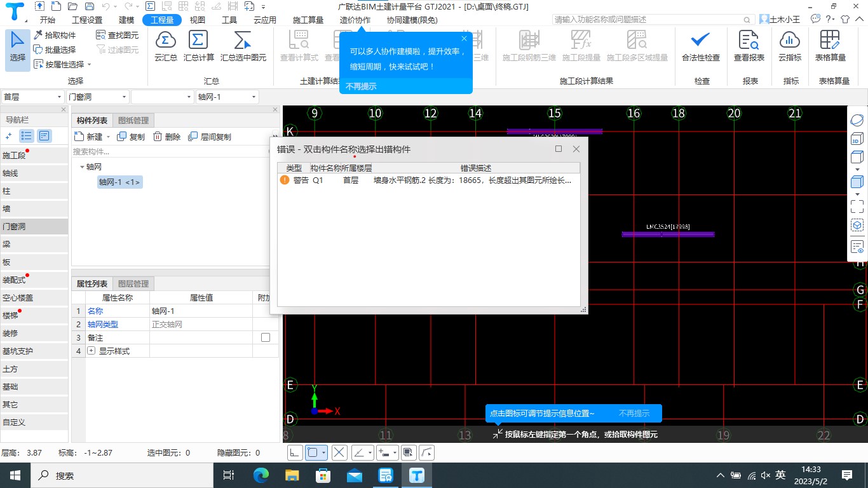
Task: Expand 按属性选择 dropdown arrow
Action: click(90, 65)
